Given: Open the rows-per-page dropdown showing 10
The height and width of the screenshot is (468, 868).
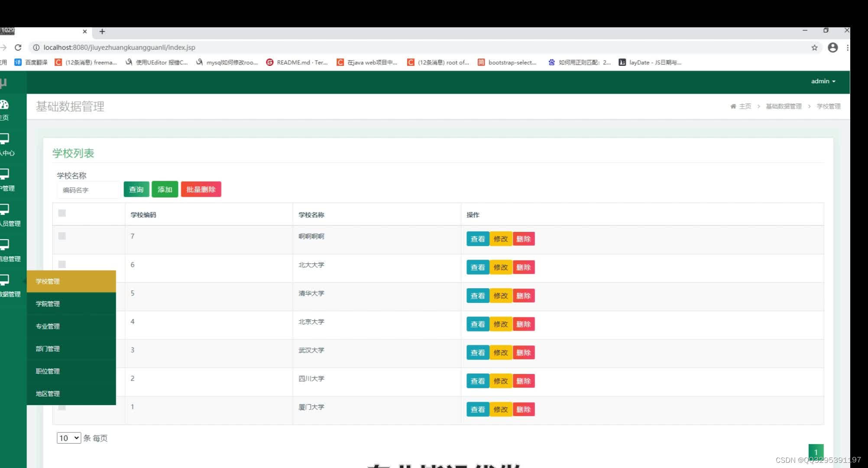Looking at the screenshot, I should pos(69,438).
